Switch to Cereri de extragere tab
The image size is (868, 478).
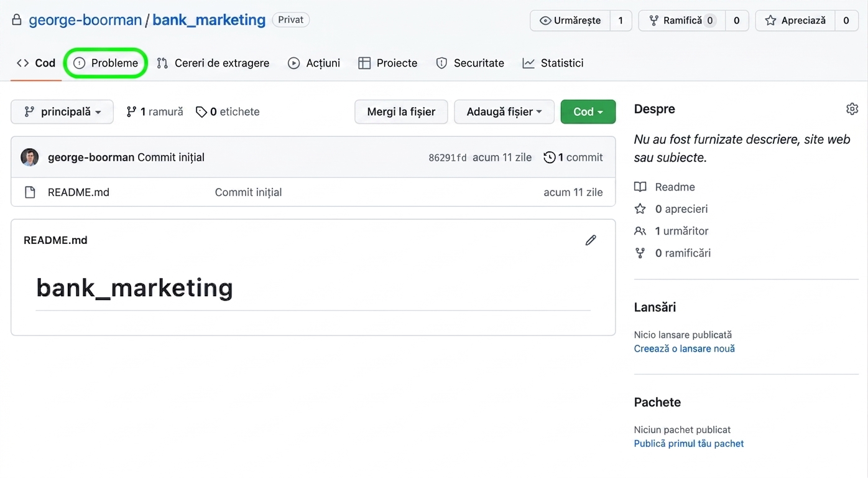(213, 63)
